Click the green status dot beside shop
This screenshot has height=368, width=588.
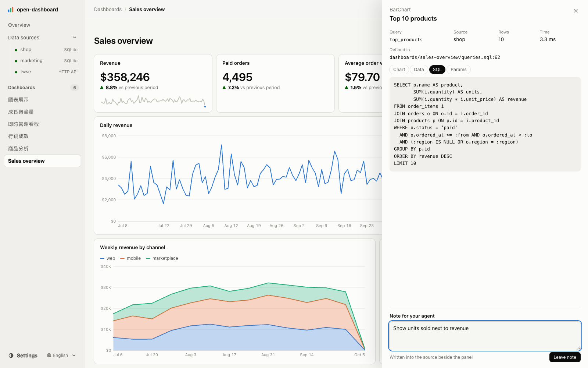pos(16,50)
